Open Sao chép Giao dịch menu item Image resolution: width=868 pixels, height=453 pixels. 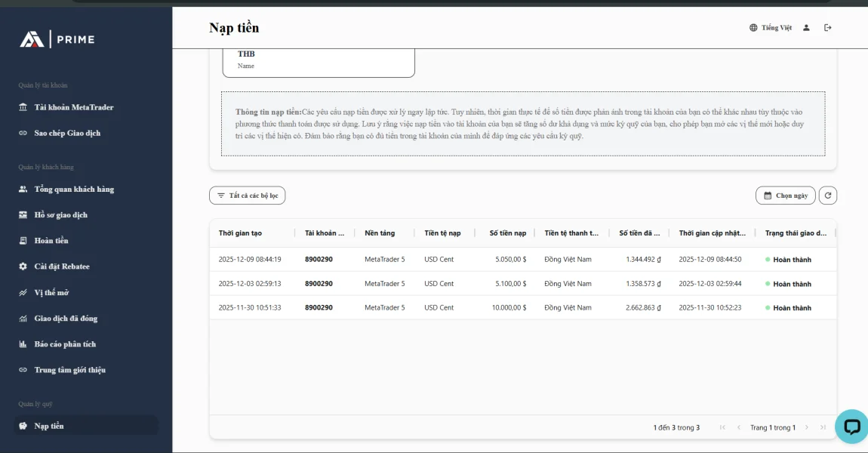(67, 133)
